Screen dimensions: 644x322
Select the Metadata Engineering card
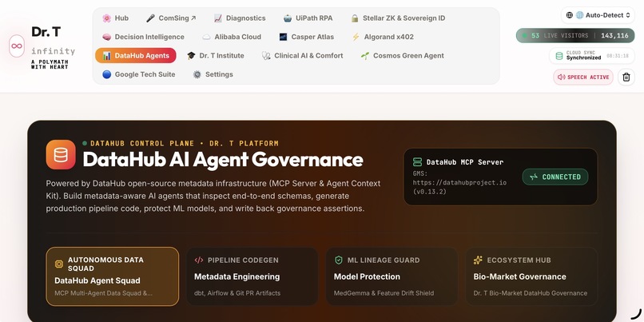pos(252,276)
